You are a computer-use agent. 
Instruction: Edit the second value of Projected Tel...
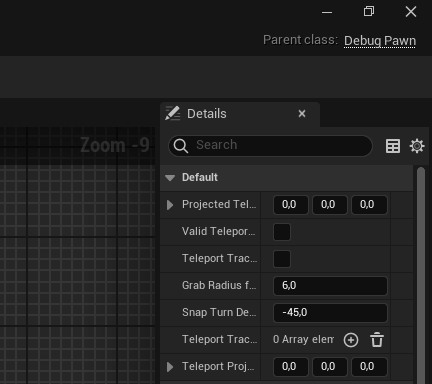point(329,205)
